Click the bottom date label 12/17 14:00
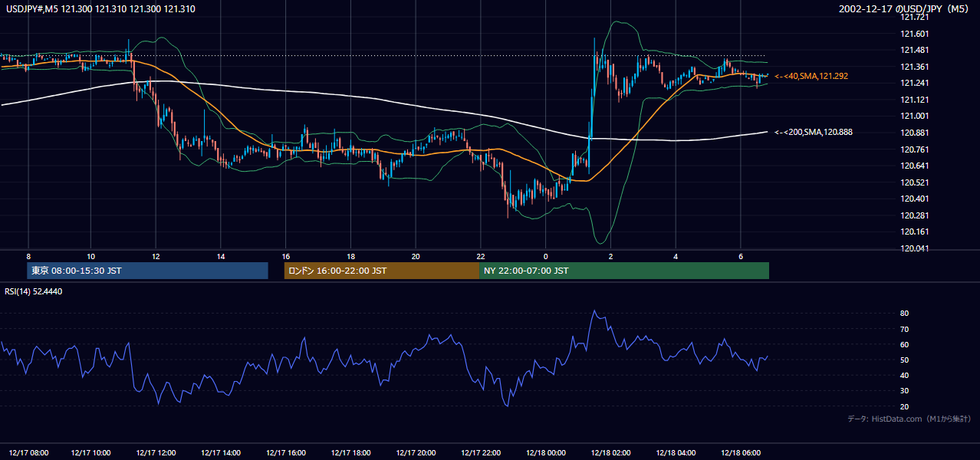The image size is (980, 460). click(x=222, y=452)
